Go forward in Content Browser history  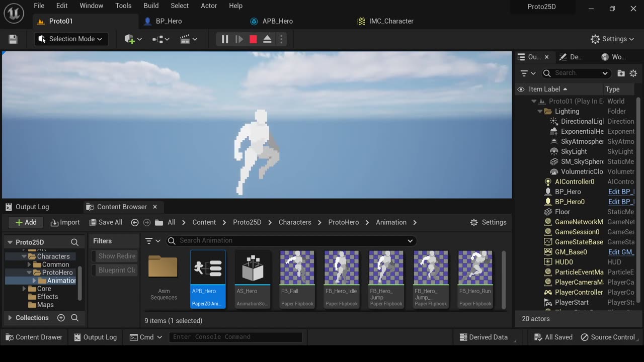point(147,222)
